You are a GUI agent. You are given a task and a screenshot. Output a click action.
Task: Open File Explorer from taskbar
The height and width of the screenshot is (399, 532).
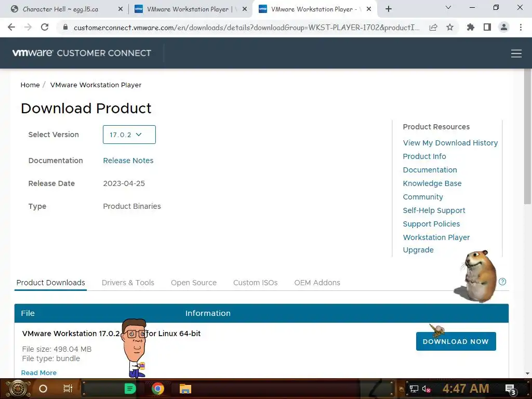[x=185, y=389]
